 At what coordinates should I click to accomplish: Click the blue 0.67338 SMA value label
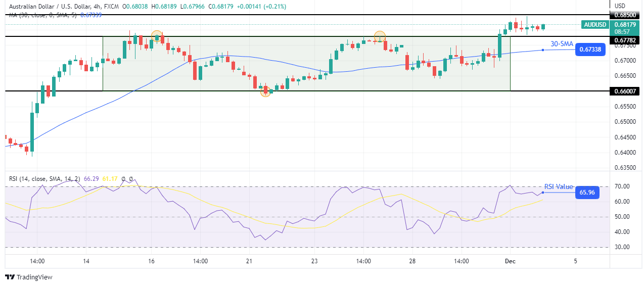pos(590,49)
